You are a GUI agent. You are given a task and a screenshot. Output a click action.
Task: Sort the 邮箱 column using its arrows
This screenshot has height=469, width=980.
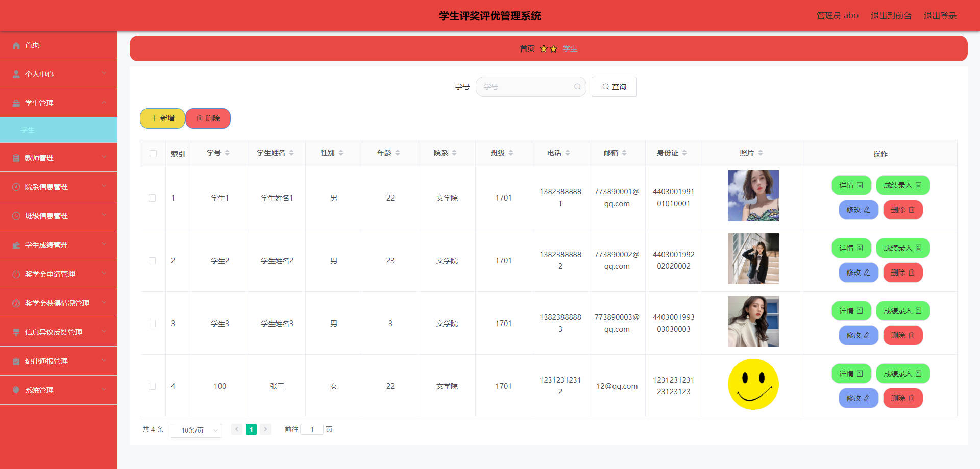624,153
